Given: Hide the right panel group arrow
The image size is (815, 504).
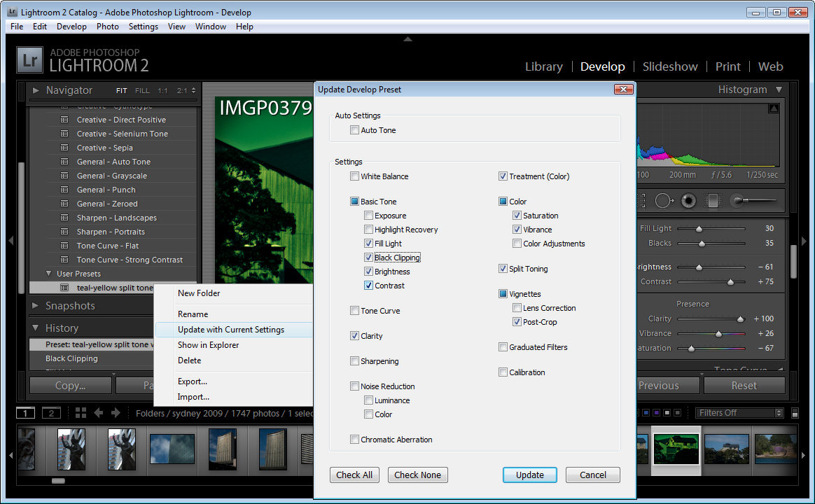Looking at the screenshot, I should pos(804,241).
